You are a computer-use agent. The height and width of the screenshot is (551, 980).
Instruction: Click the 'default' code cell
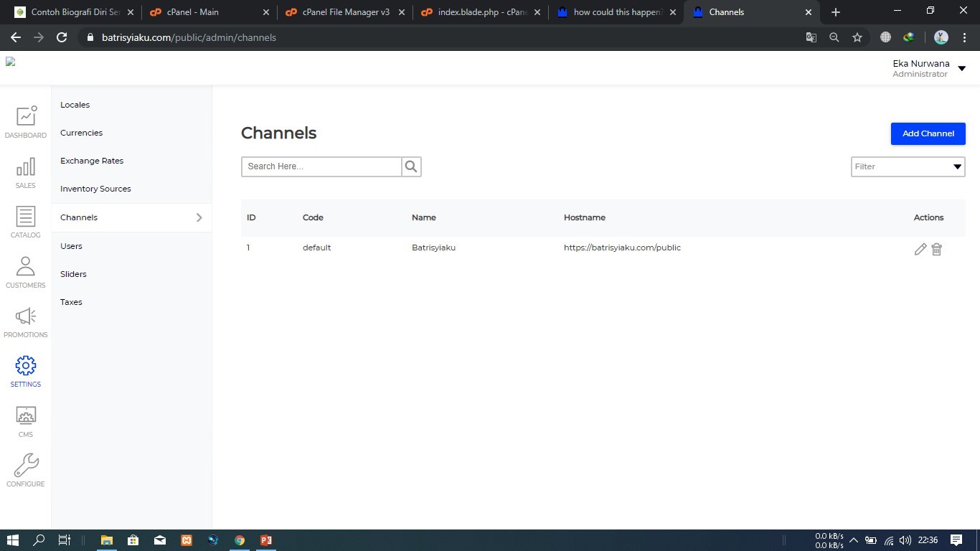pyautogui.click(x=316, y=248)
